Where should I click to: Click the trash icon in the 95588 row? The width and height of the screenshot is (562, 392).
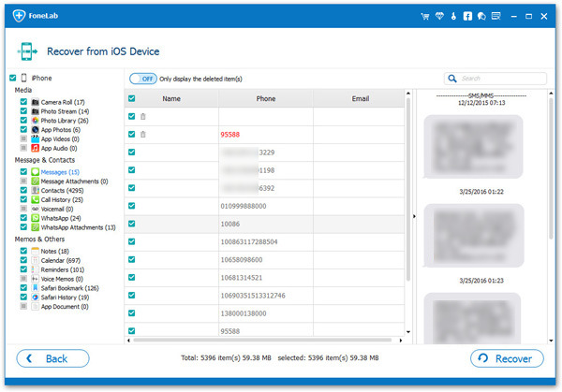143,134
